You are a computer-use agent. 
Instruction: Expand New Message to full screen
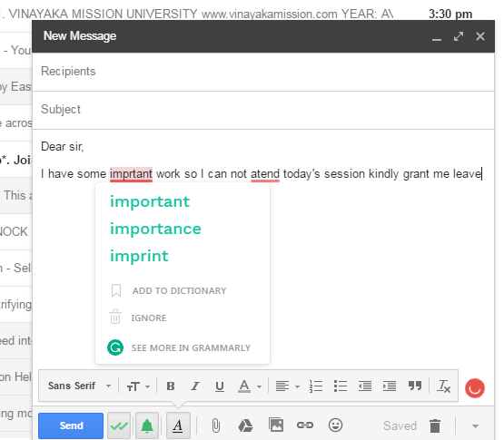click(459, 36)
